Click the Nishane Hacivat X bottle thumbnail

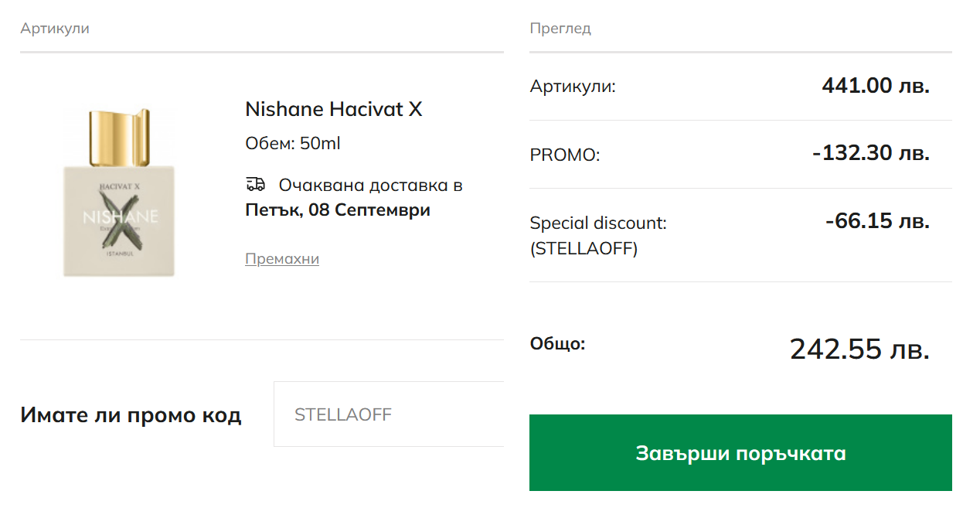point(119,193)
